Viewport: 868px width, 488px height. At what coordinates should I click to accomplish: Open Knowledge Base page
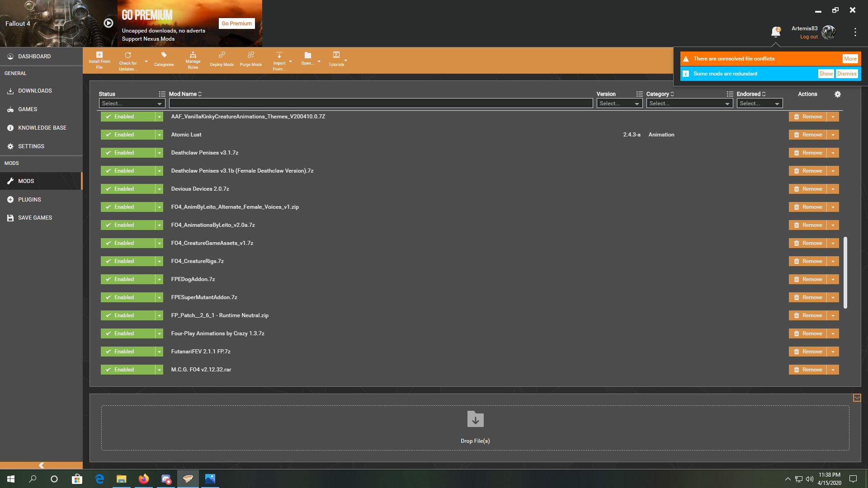click(x=42, y=128)
